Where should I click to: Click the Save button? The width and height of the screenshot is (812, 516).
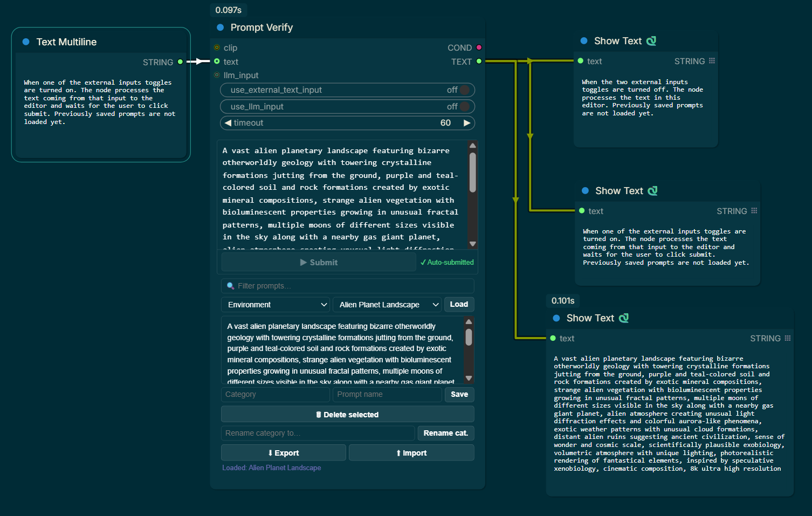click(459, 394)
